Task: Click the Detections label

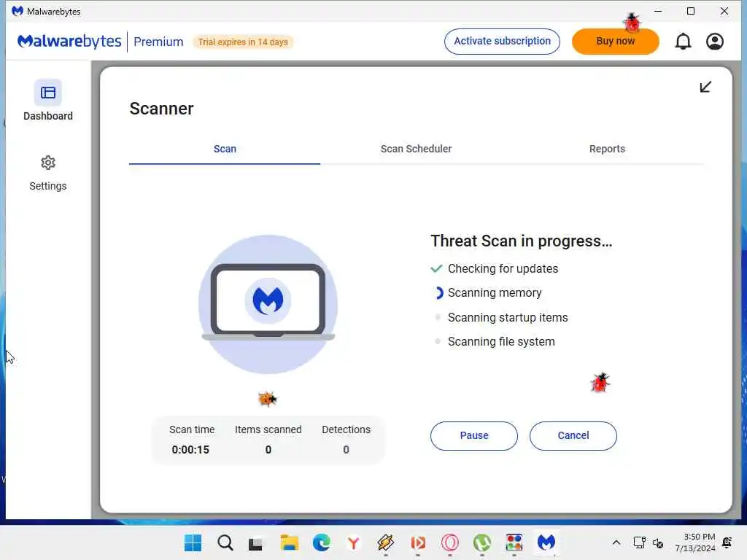Action: [346, 429]
